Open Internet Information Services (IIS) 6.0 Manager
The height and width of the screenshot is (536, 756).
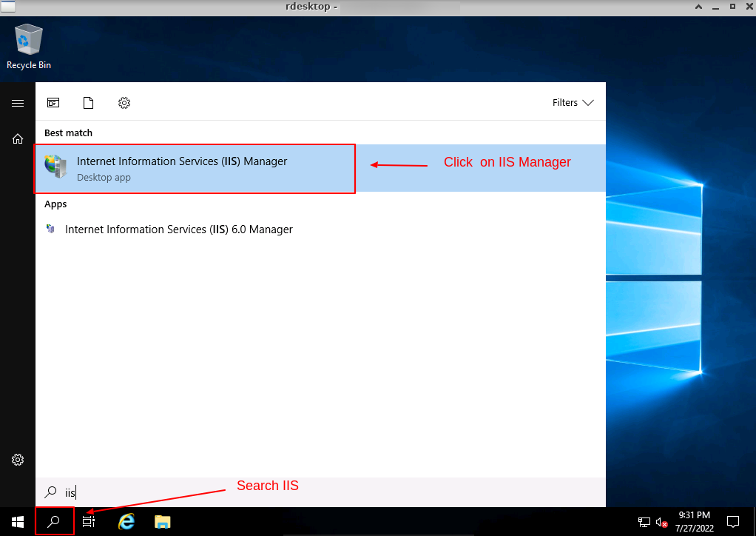pos(320,230)
